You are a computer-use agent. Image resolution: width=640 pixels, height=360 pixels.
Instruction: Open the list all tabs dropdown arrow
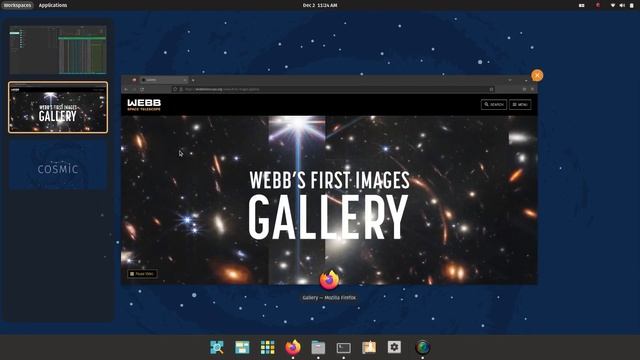(x=510, y=80)
